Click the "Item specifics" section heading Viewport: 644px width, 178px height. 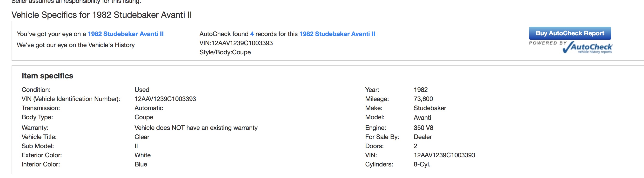(x=47, y=76)
